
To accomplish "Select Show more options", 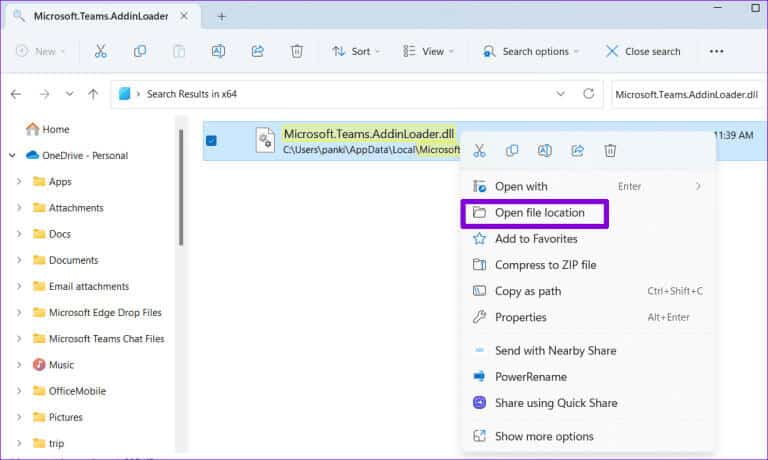I will click(x=586, y=436).
